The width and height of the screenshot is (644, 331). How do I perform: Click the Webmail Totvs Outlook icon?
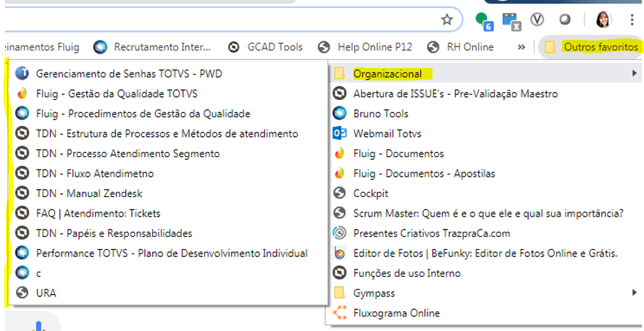point(339,133)
